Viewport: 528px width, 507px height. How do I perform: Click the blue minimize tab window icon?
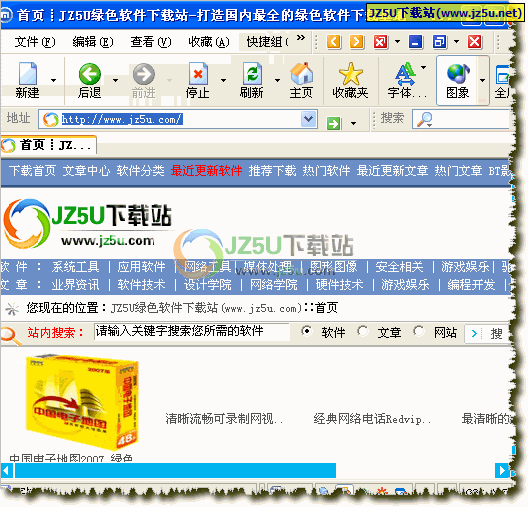(x=416, y=42)
